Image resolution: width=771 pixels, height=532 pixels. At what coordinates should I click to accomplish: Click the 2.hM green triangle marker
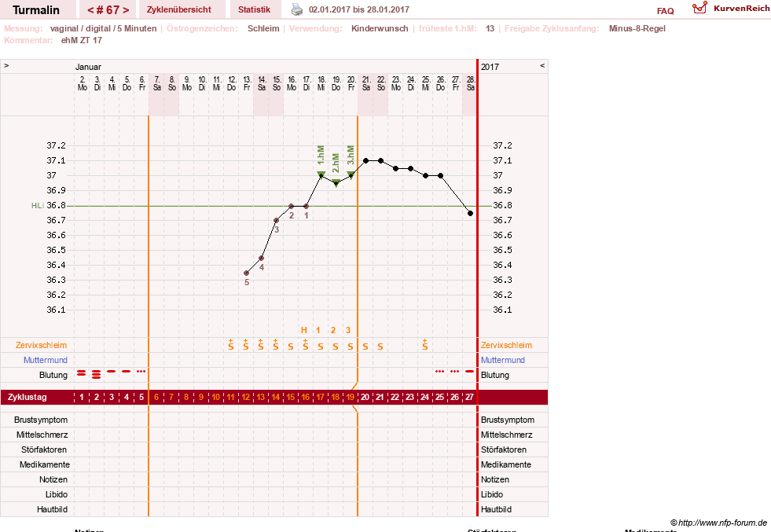[336, 183]
